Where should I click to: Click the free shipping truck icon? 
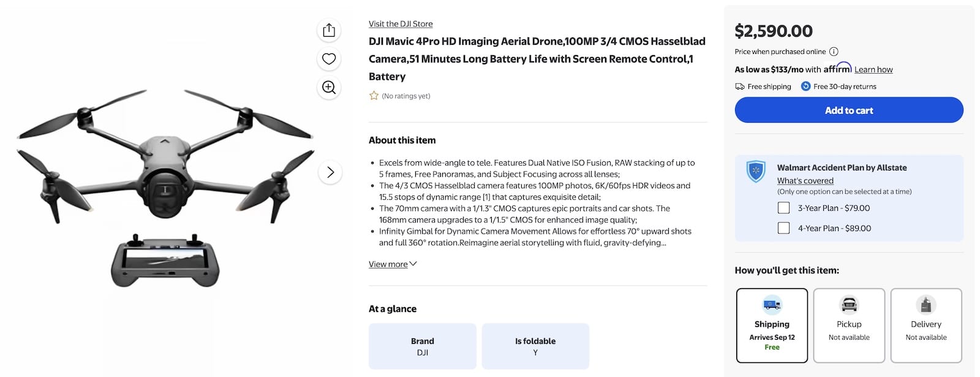coord(740,86)
